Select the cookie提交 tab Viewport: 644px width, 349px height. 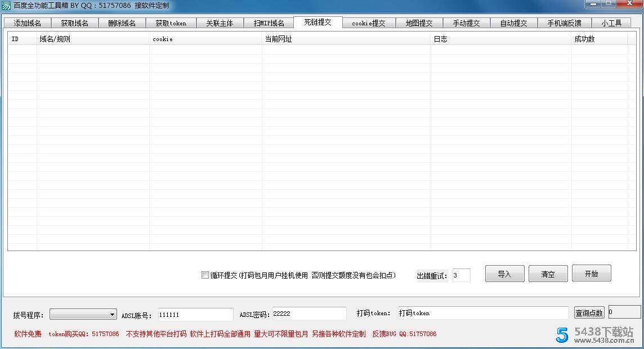(x=369, y=23)
